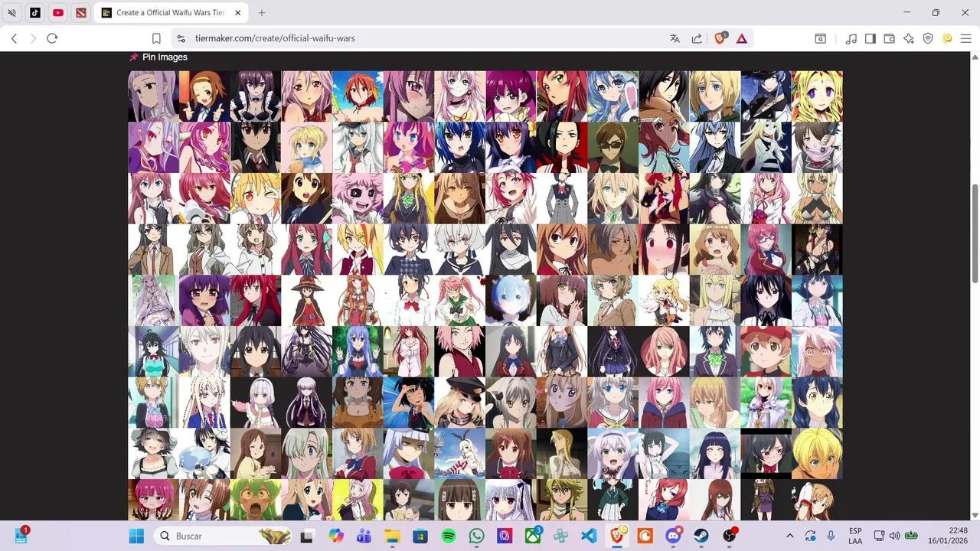Image resolution: width=980 pixels, height=551 pixels.
Task: Go back to the previous page
Action: [x=14, y=38]
